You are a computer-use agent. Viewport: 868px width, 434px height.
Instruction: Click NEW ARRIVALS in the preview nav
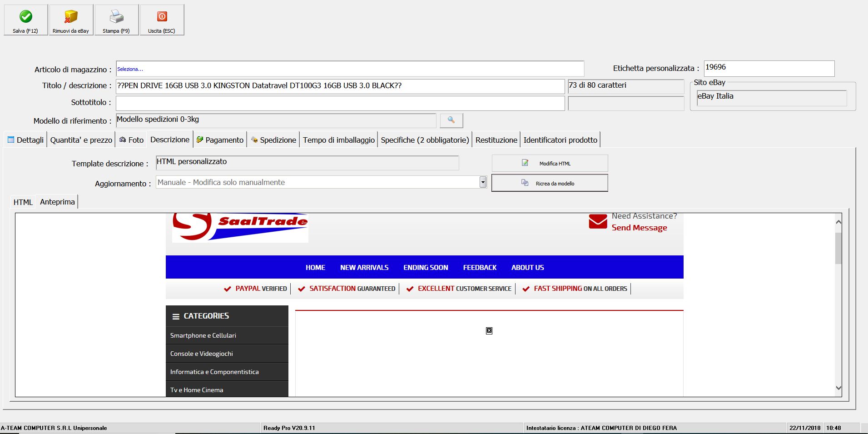tap(364, 268)
